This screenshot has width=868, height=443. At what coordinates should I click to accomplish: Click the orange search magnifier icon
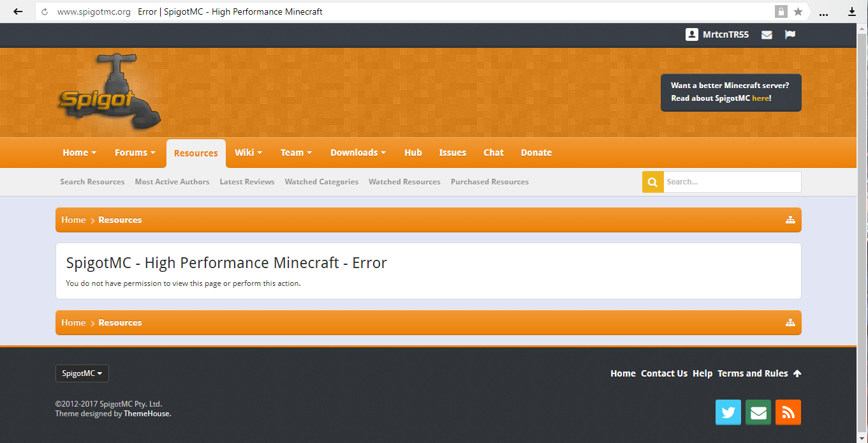click(653, 182)
